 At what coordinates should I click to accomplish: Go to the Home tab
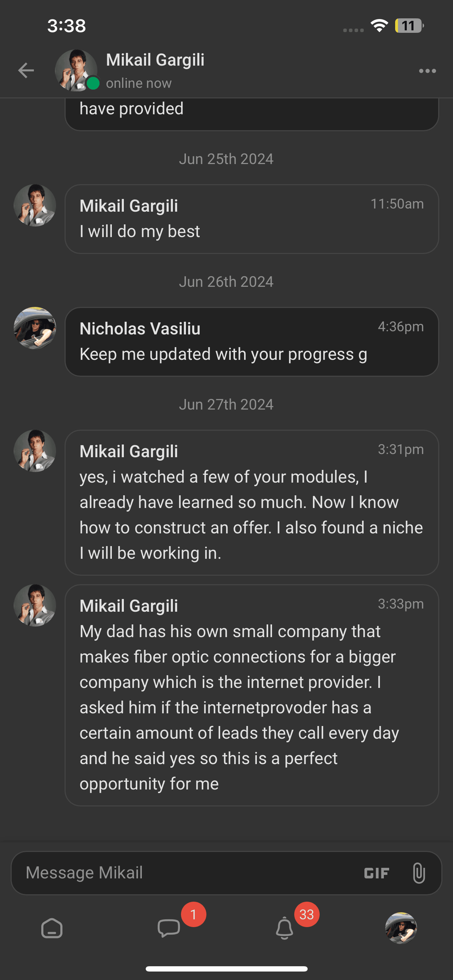[52, 928]
